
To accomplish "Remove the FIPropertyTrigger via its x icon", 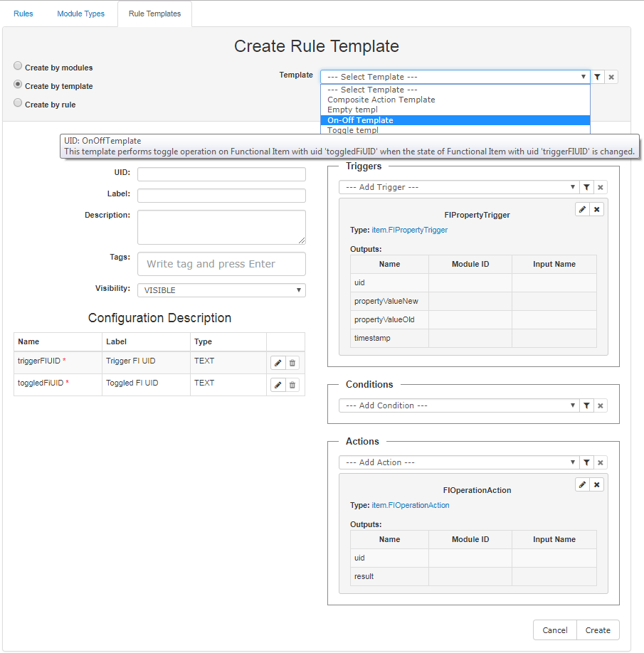I will tap(596, 209).
